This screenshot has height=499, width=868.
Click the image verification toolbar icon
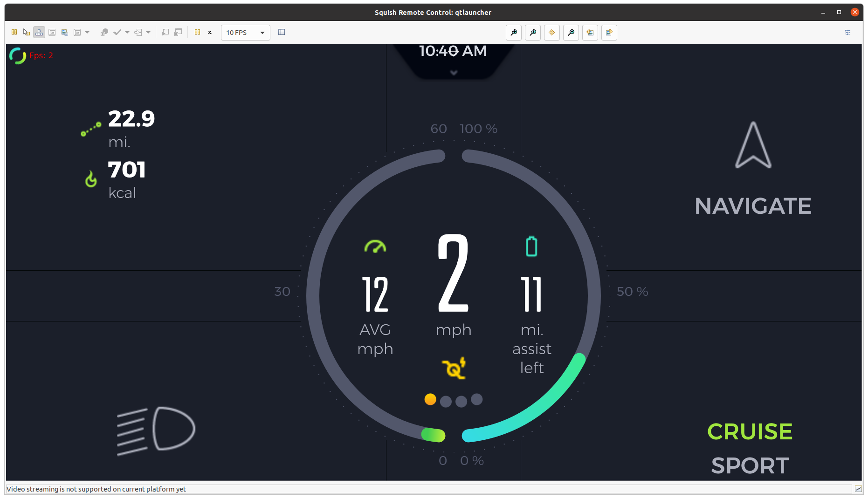click(65, 32)
